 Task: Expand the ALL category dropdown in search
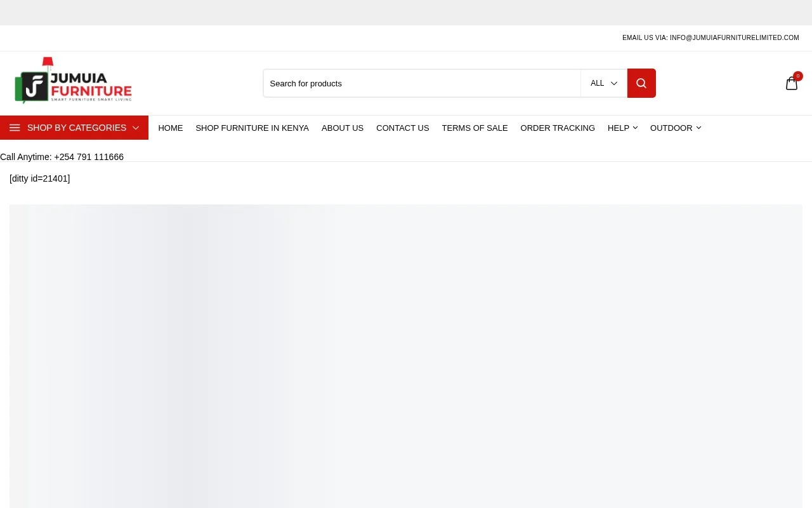pyautogui.click(x=604, y=83)
